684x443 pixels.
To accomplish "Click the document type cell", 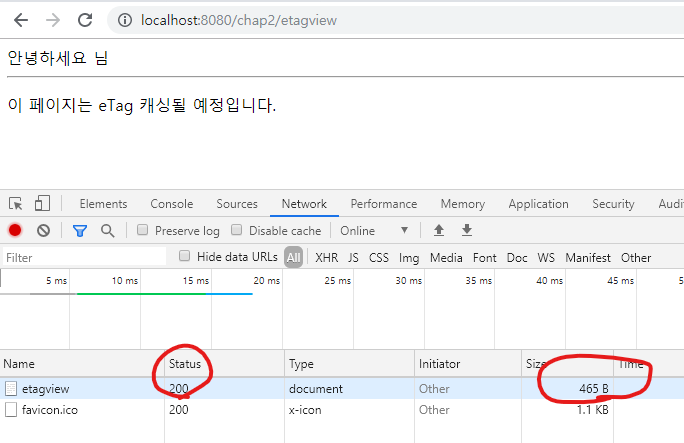I will pyautogui.click(x=316, y=388).
